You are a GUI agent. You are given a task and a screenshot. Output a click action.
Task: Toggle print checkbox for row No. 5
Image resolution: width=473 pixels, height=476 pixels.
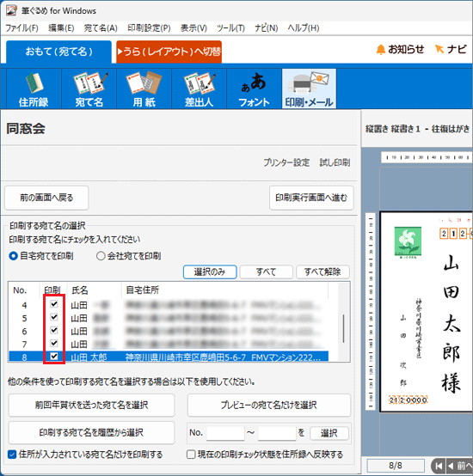[54, 317]
